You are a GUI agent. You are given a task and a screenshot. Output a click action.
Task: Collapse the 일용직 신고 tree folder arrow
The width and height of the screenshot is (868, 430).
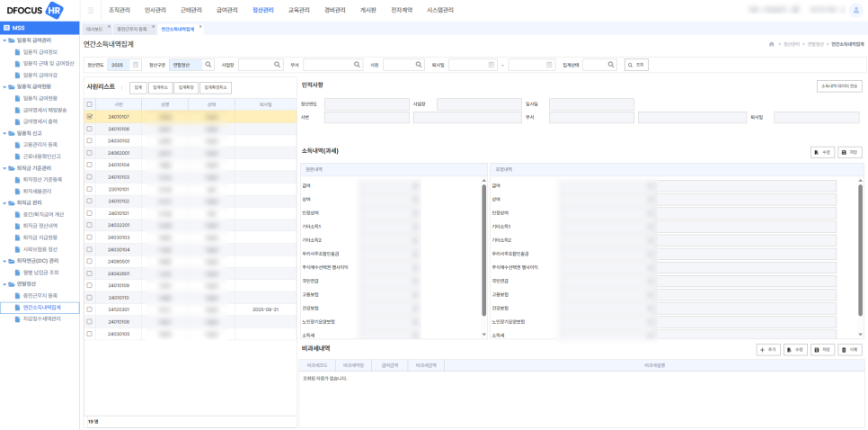[4, 133]
